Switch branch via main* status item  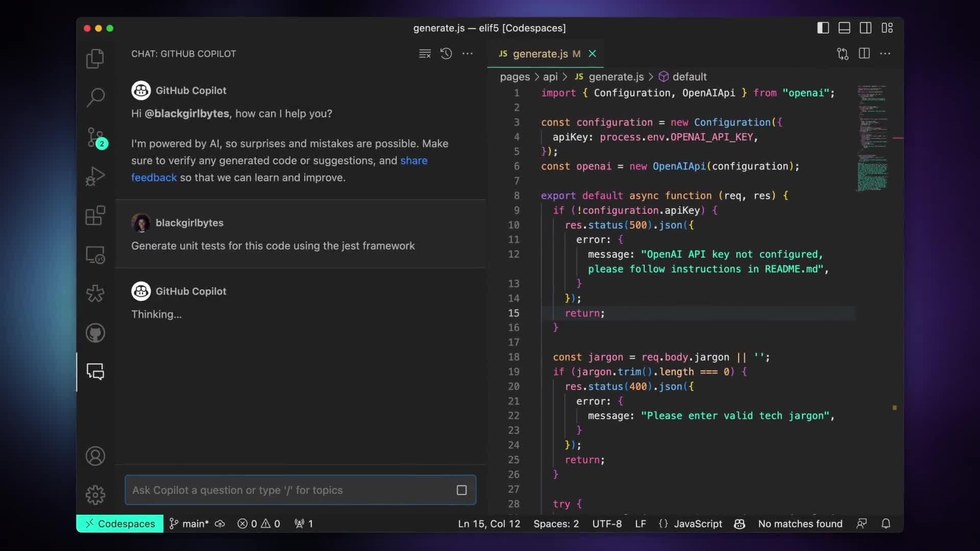pos(188,524)
